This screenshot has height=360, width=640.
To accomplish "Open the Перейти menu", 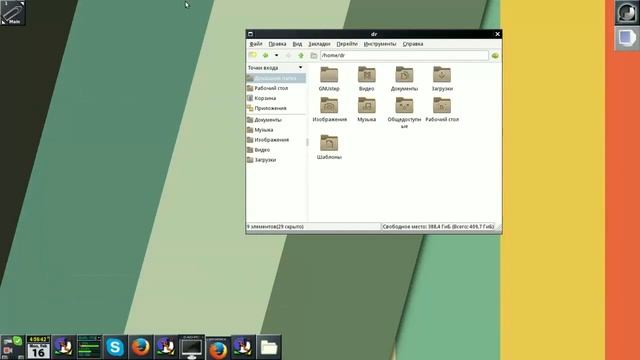I will 347,44.
